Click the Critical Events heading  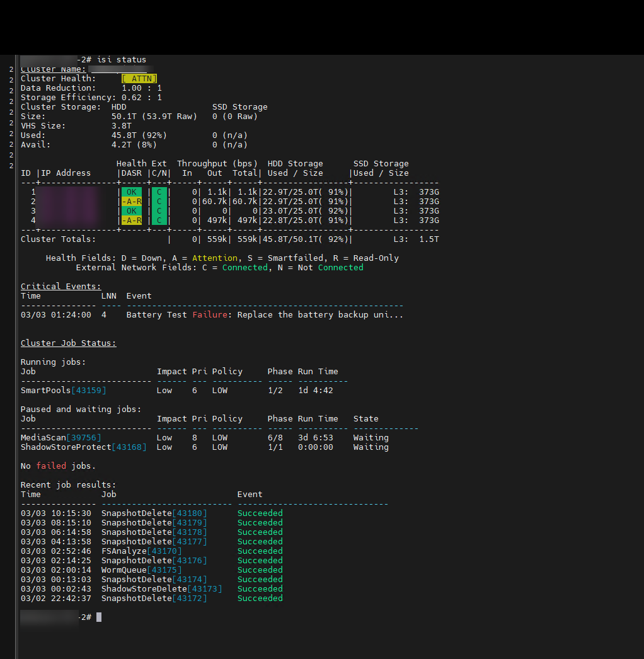tap(60, 287)
